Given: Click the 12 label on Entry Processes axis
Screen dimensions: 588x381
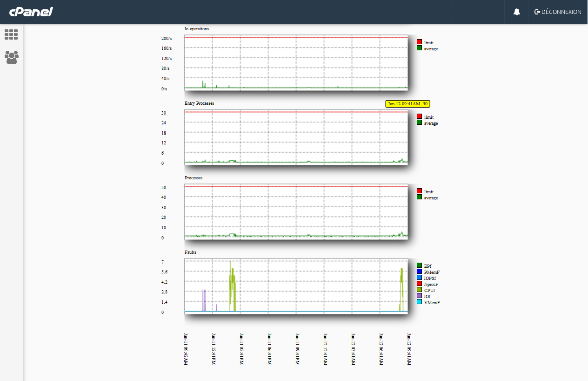Looking at the screenshot, I should 164,143.
